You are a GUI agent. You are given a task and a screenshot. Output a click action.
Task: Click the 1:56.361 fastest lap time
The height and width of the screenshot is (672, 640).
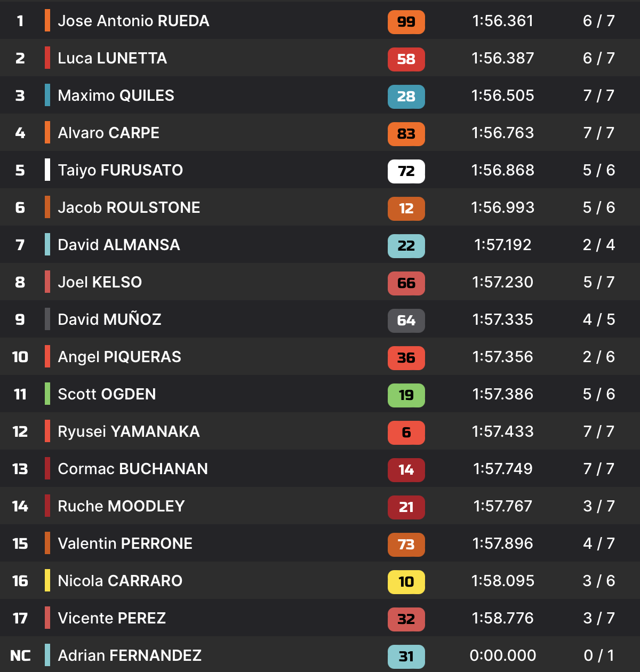coord(502,21)
